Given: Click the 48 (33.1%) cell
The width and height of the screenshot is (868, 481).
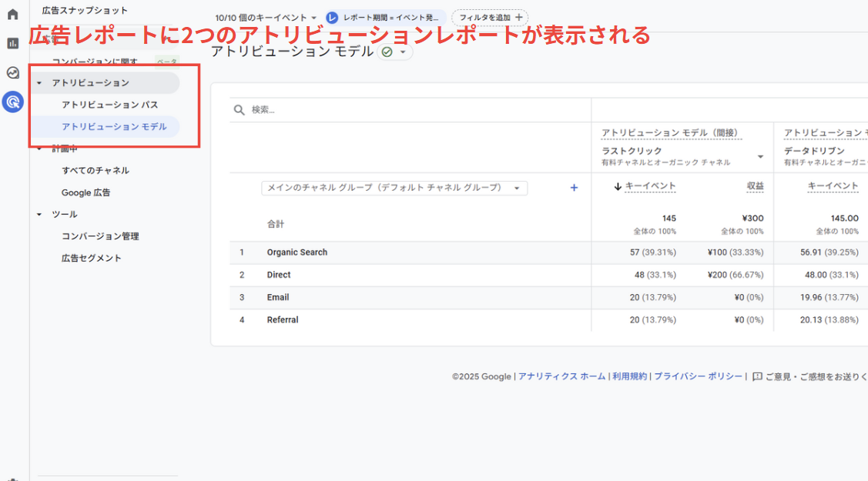Looking at the screenshot, I should tap(655, 275).
